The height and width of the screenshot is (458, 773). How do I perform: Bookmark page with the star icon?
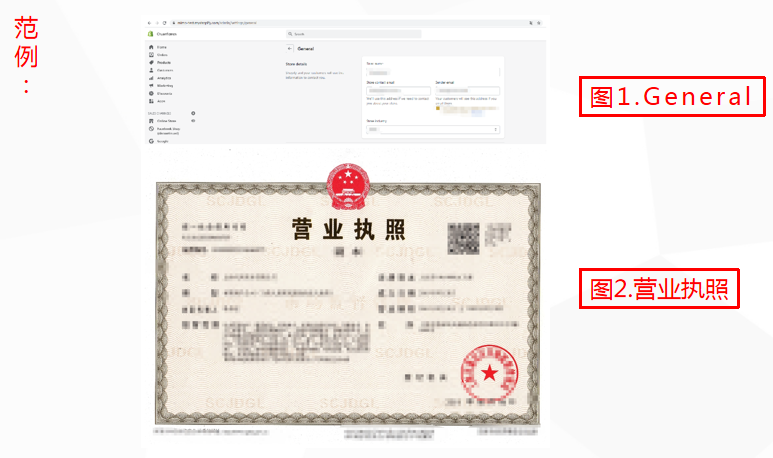[x=539, y=23]
